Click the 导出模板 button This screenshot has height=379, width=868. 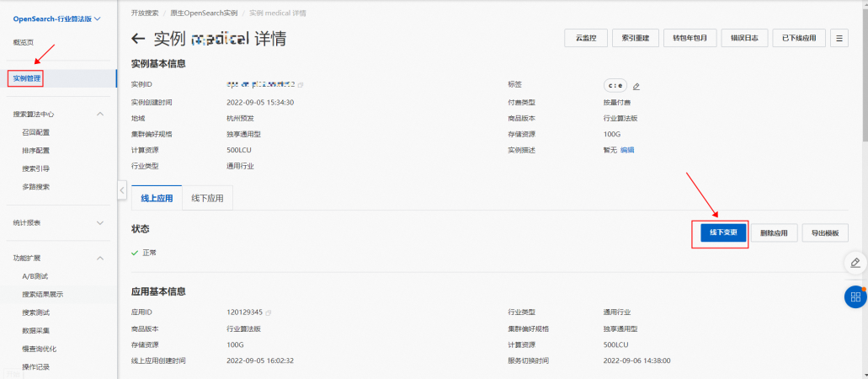(825, 232)
